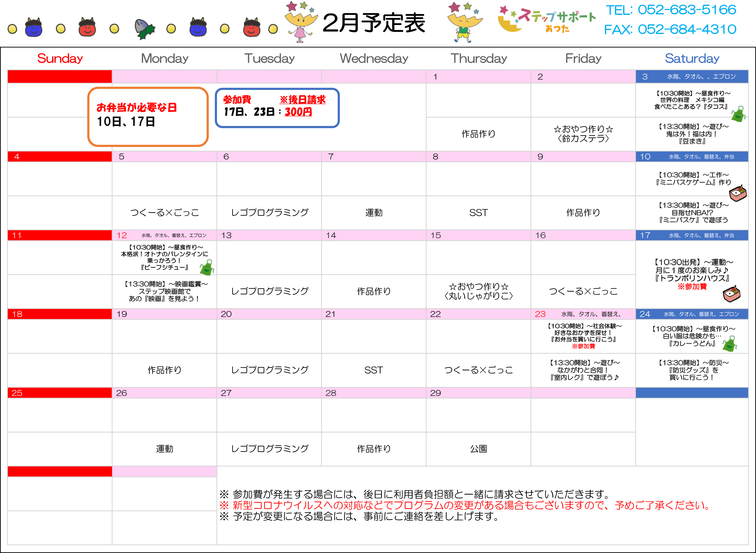Screen dimensions: 756x553
Task: Click the underlined 300円 fee text
Action: coord(298,112)
